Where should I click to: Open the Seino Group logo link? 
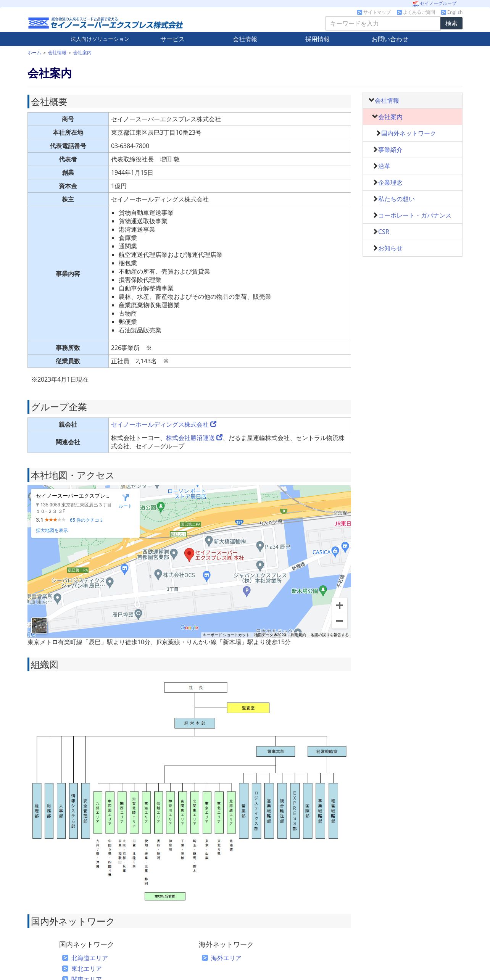coord(434,3)
